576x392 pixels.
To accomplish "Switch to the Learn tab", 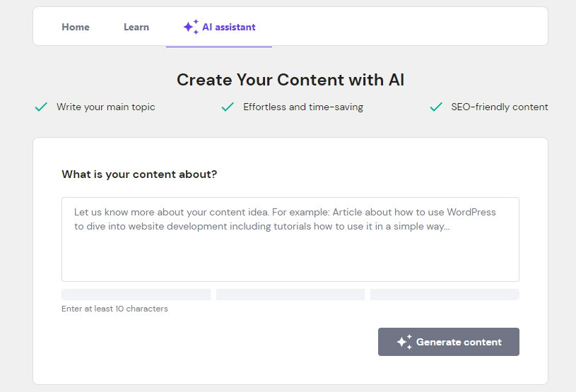I will click(x=136, y=27).
